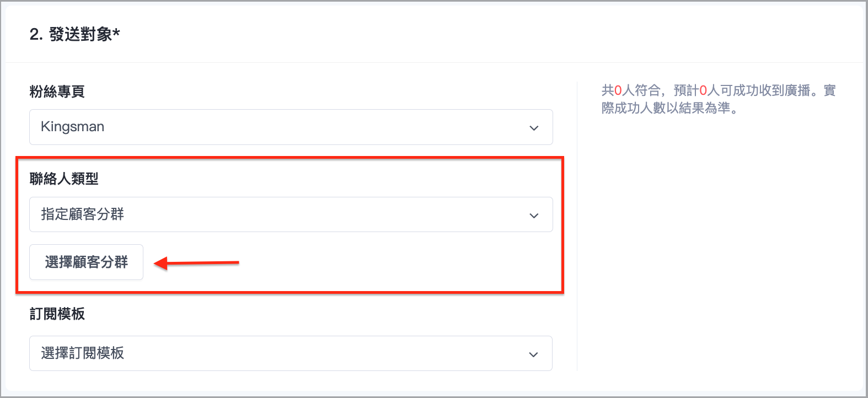Click the chevron icon beside 選擇訂閱模板
The image size is (868, 398).
point(533,354)
